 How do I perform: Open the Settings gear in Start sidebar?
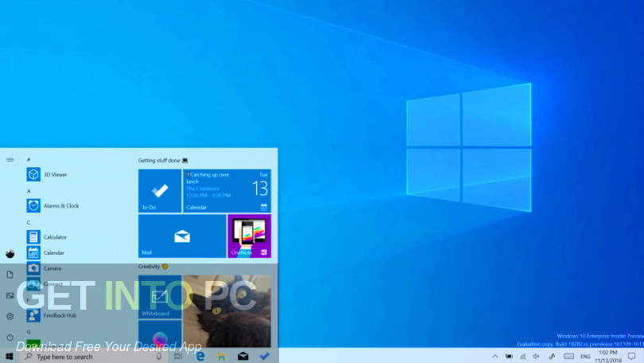click(x=10, y=316)
